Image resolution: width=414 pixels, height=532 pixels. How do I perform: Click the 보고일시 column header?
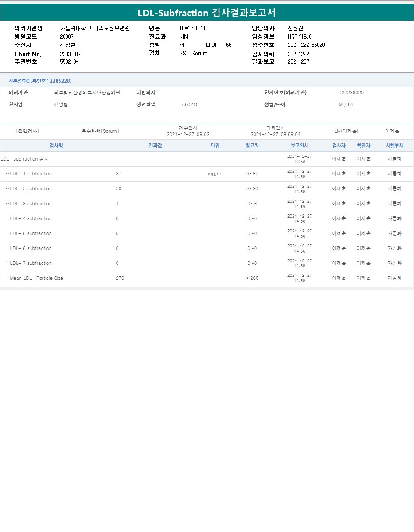(x=300, y=146)
